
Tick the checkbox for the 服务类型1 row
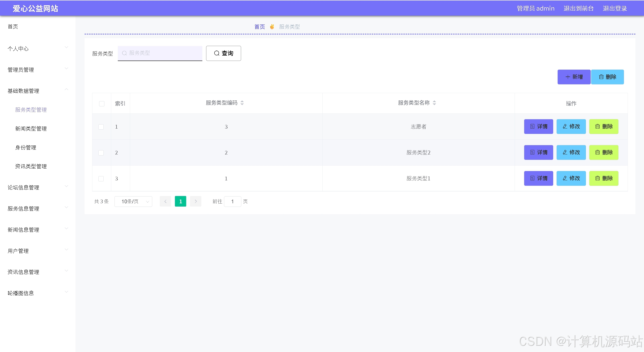pos(101,179)
